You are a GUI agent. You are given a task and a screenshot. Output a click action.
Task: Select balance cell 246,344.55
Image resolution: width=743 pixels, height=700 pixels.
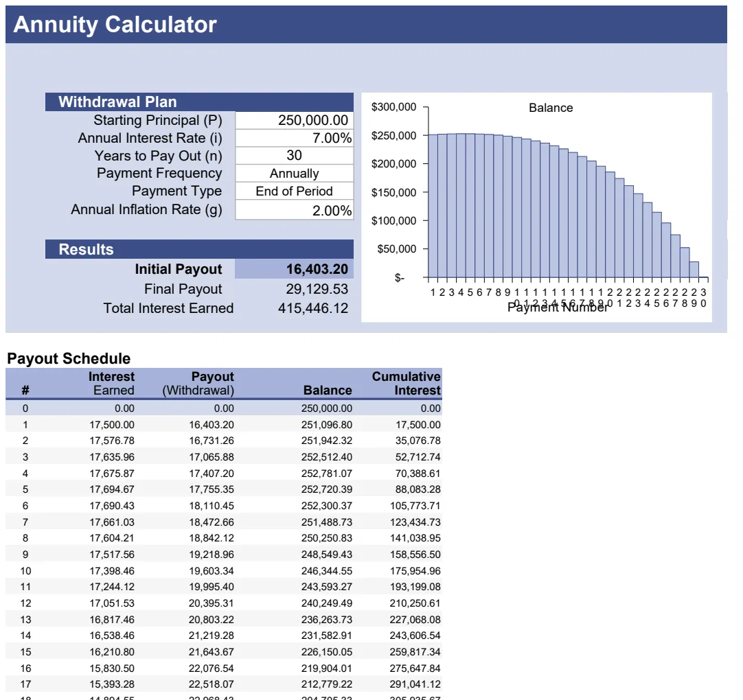pyautogui.click(x=326, y=571)
